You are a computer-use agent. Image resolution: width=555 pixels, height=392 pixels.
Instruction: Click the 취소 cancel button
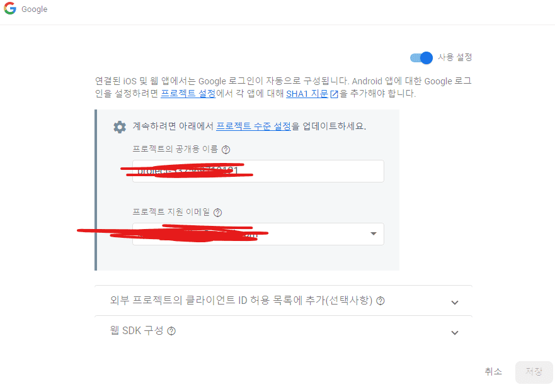pyautogui.click(x=493, y=371)
